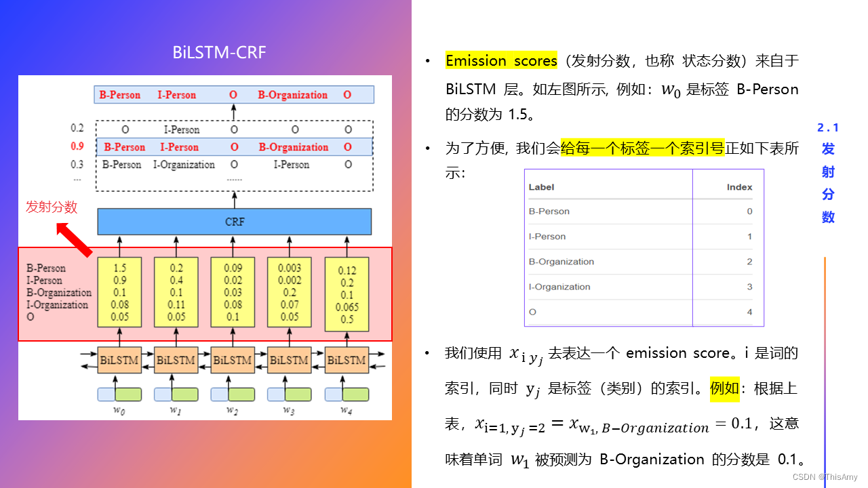Click the BiLSTM-CRF slide title

(219, 52)
